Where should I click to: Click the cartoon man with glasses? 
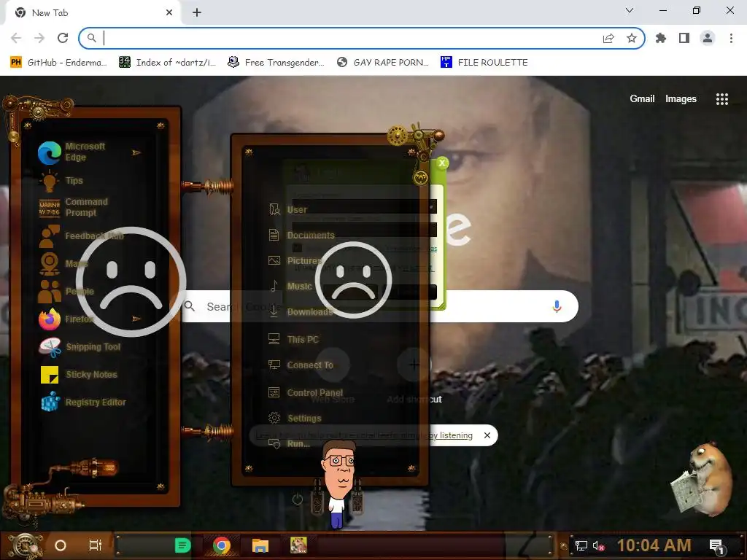(x=338, y=483)
